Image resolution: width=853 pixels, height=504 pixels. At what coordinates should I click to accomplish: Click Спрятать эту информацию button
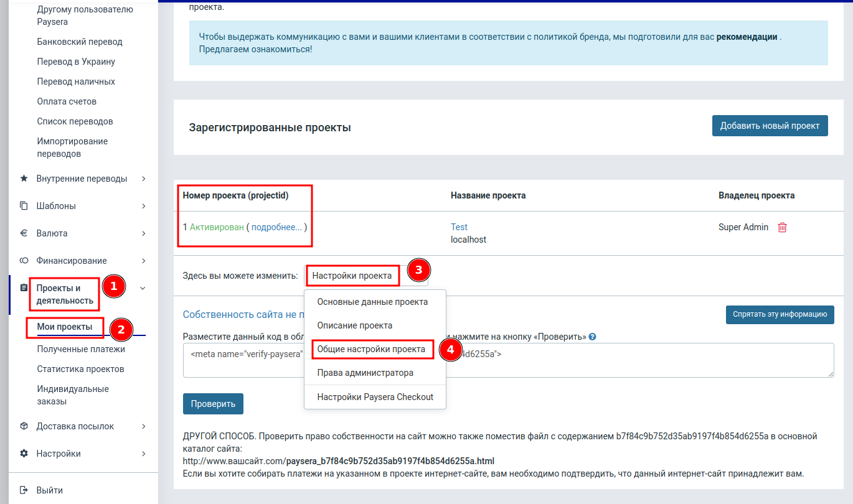780,314
